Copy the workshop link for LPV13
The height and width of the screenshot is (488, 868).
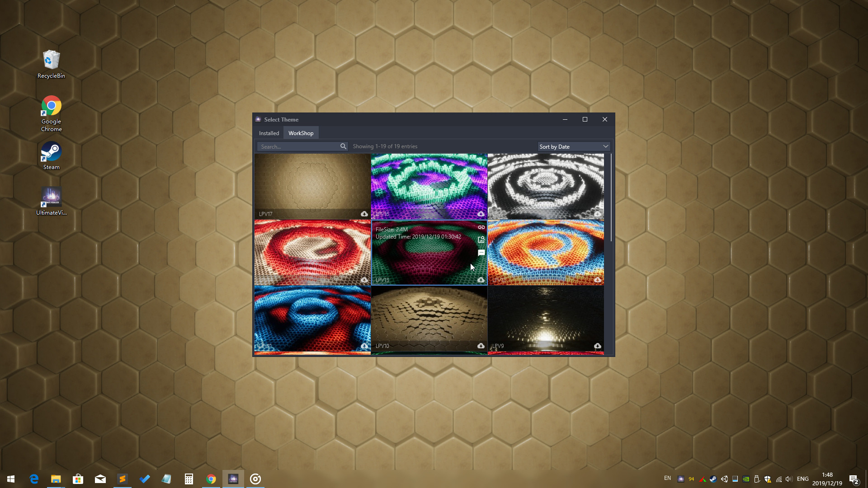click(481, 227)
